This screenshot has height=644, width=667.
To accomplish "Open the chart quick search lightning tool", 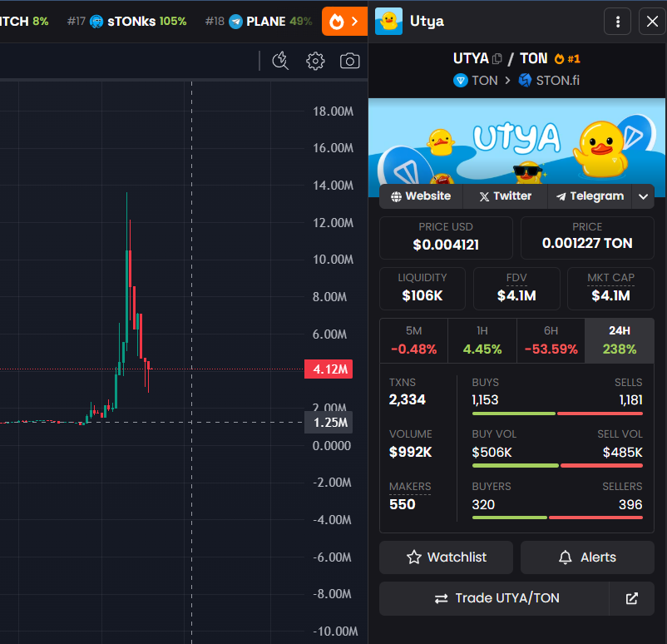I will pos(280,61).
